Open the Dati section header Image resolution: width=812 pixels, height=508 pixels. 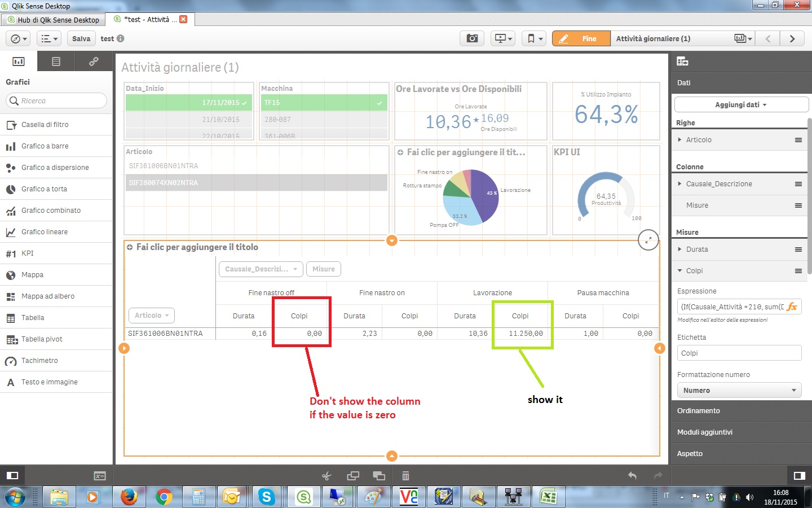741,83
